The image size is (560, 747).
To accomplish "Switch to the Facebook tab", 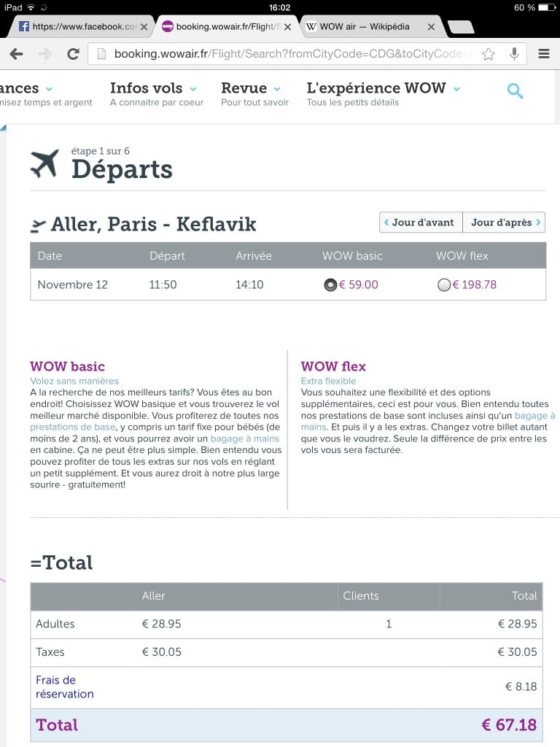I will [79, 27].
